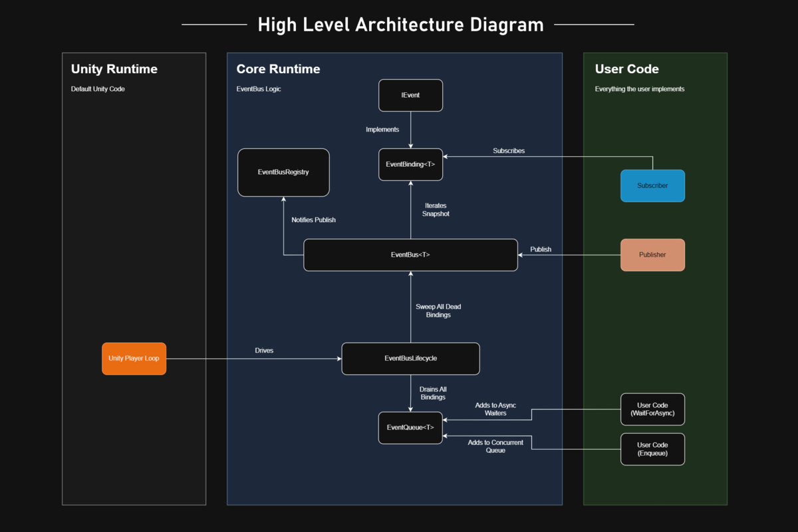The width and height of the screenshot is (798, 532).
Task: Click the 'Notifies Publish' label
Action: point(313,220)
